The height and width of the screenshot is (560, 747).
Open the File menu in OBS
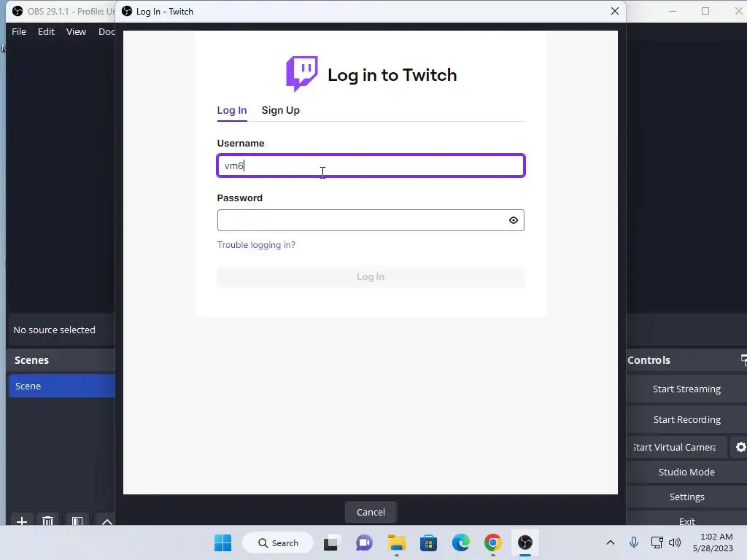click(19, 31)
